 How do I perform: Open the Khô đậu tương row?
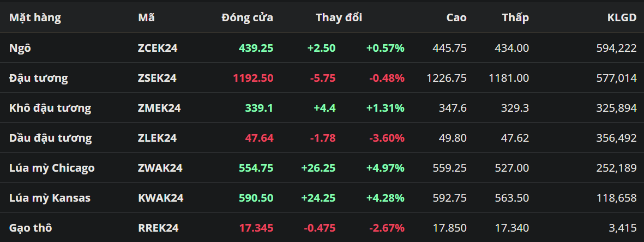tap(50, 108)
